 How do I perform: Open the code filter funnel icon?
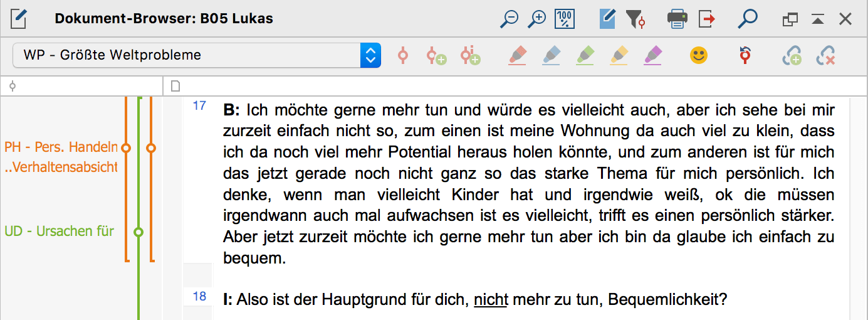pyautogui.click(x=636, y=19)
